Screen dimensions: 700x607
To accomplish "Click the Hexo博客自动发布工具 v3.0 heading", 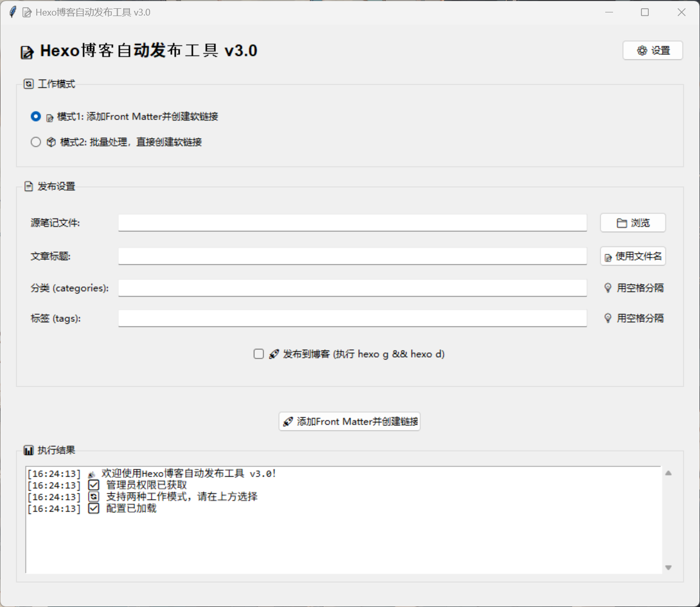I will pos(149,51).
